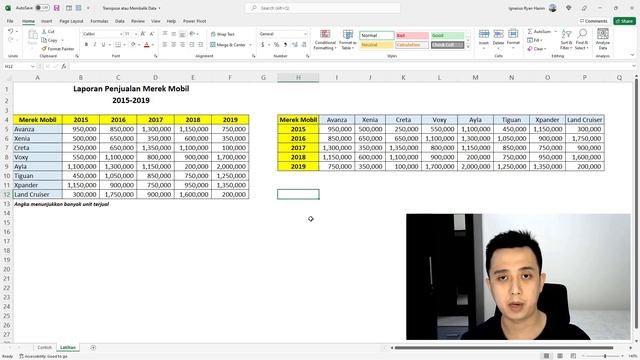This screenshot has width=640, height=360.
Task: Click the Undo arrow icon
Action: coord(10,31)
